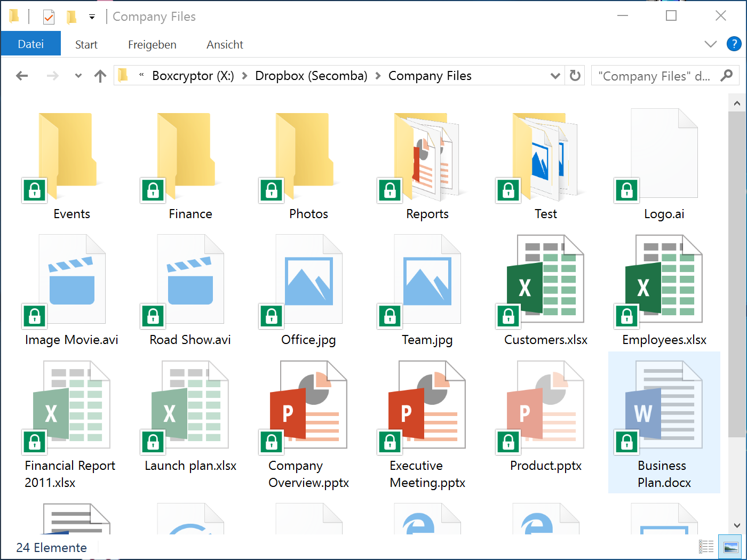Open the recent locations dropdown
Image resolution: width=747 pixels, height=560 pixels.
tap(78, 76)
